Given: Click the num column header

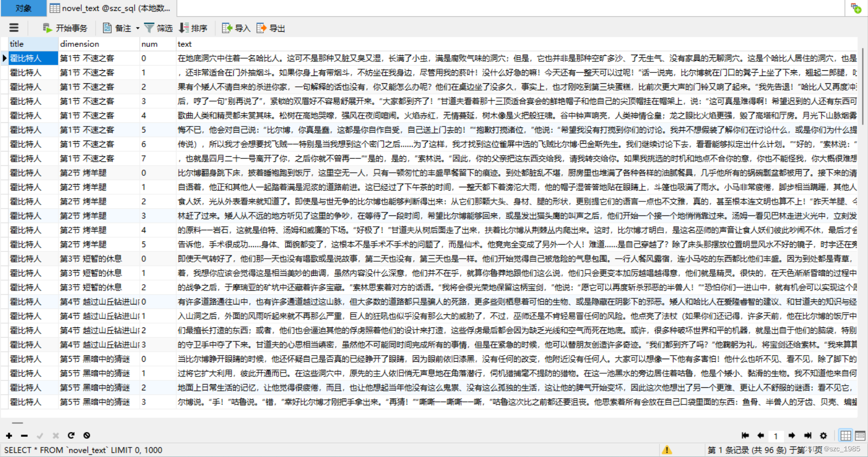Looking at the screenshot, I should point(158,44).
